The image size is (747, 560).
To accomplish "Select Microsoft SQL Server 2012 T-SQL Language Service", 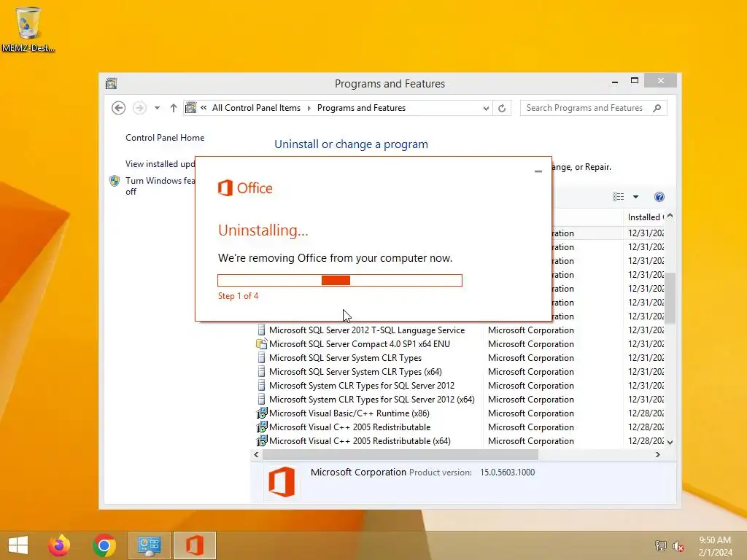I will [x=366, y=330].
